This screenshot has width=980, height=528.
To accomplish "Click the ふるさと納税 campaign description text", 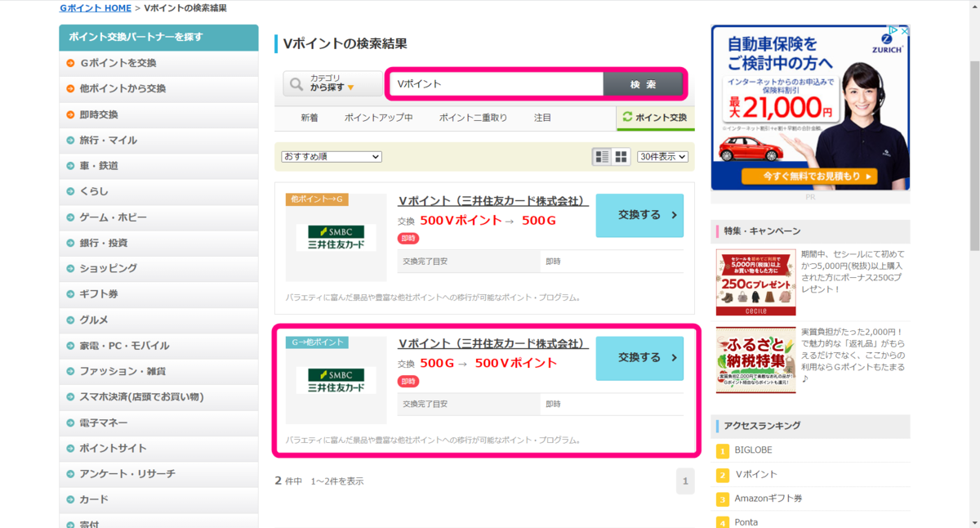I will tap(853, 356).
